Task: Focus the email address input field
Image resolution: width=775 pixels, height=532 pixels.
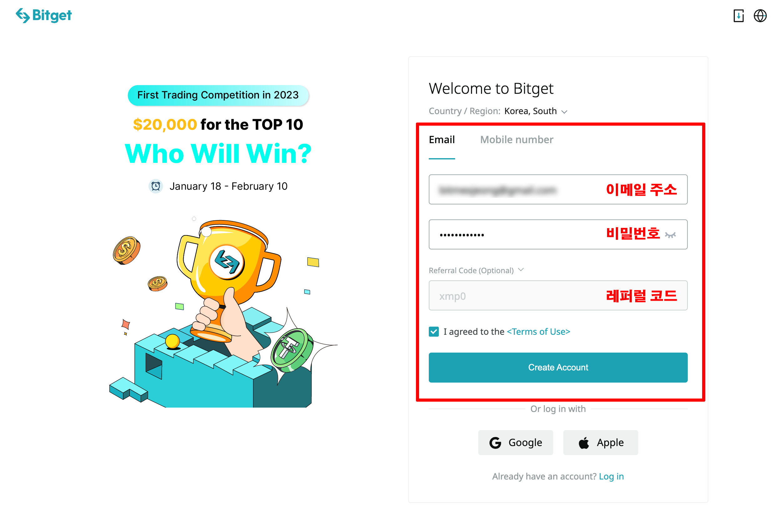Action: tap(558, 189)
